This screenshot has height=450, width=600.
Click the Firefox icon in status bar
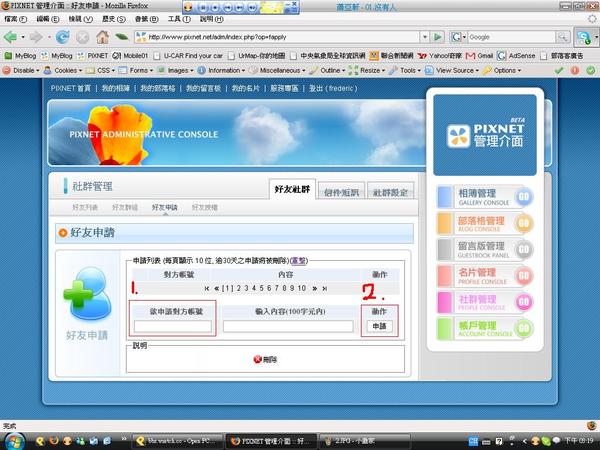591,426
